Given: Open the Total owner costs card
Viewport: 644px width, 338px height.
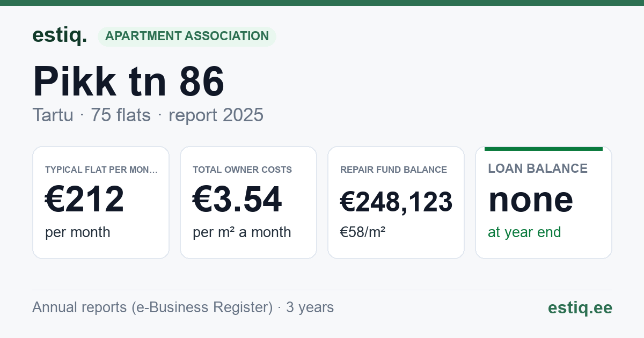Looking at the screenshot, I should point(248,202).
